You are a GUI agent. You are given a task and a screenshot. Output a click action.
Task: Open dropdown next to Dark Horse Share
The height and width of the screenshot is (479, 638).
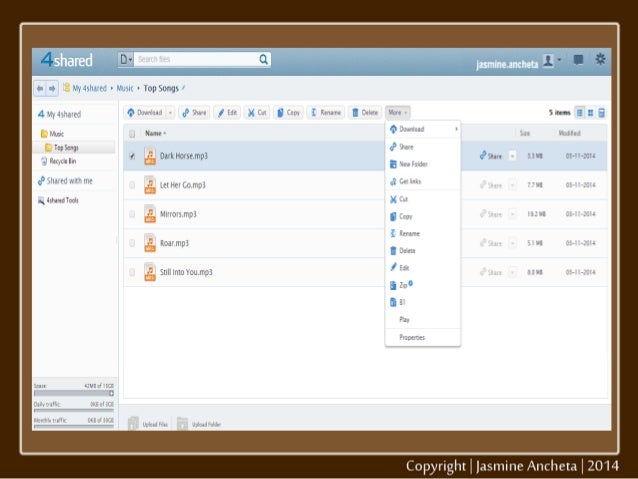click(513, 156)
